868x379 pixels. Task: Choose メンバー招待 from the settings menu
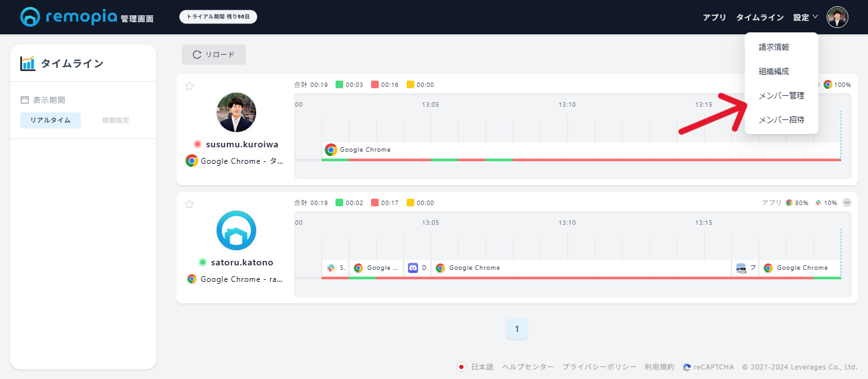pyautogui.click(x=782, y=119)
